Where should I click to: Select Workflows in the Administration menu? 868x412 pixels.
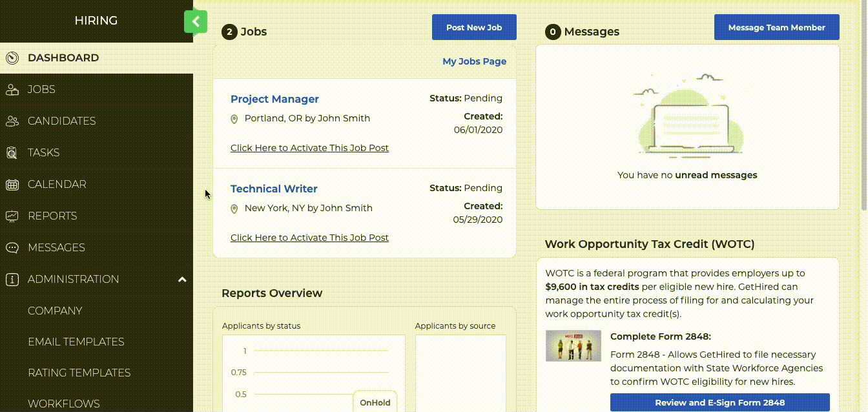63,403
